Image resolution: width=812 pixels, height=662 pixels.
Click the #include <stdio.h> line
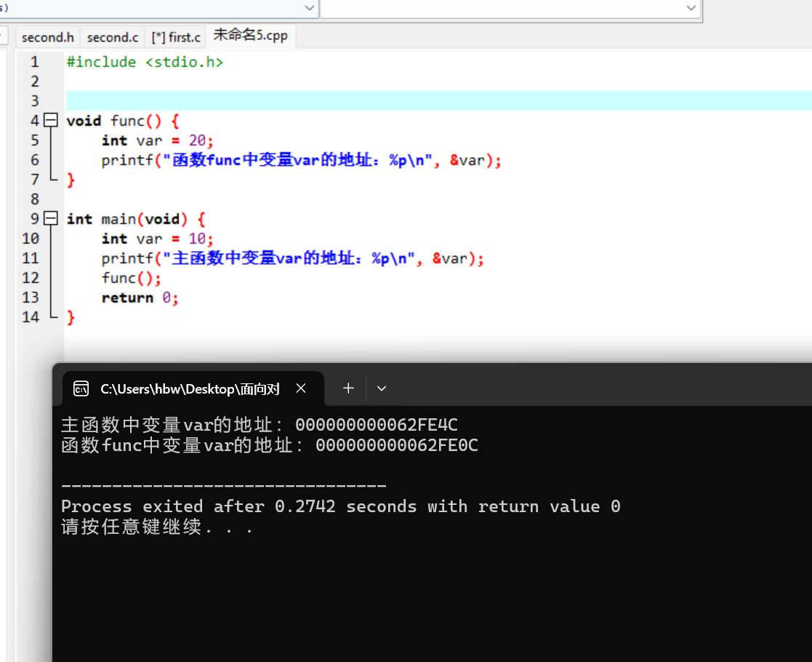(145, 62)
